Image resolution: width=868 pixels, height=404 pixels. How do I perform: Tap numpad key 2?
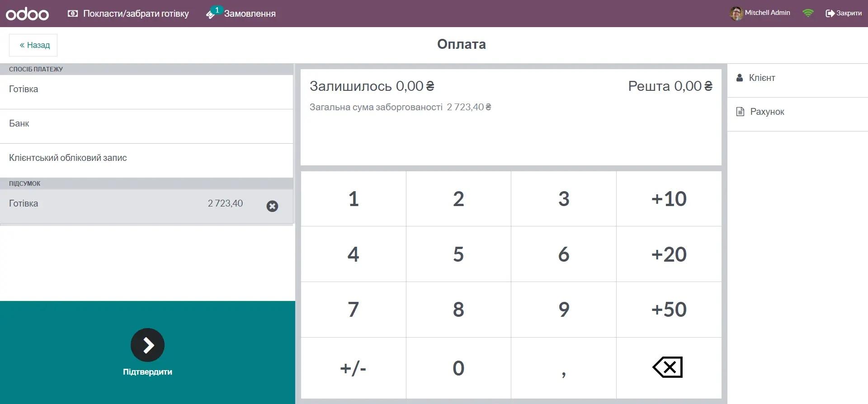[458, 199]
